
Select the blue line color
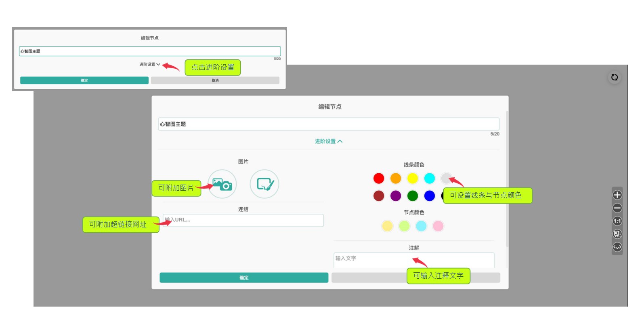(x=430, y=196)
